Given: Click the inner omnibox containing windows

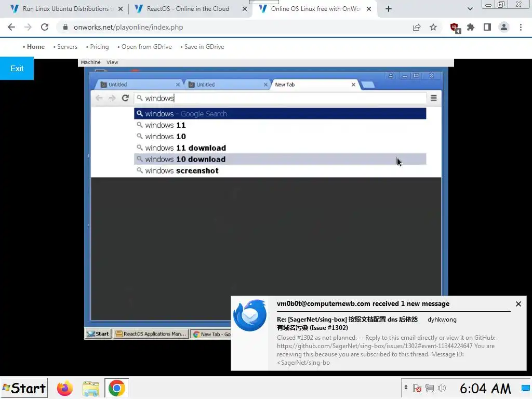Looking at the screenshot, I should (x=280, y=98).
